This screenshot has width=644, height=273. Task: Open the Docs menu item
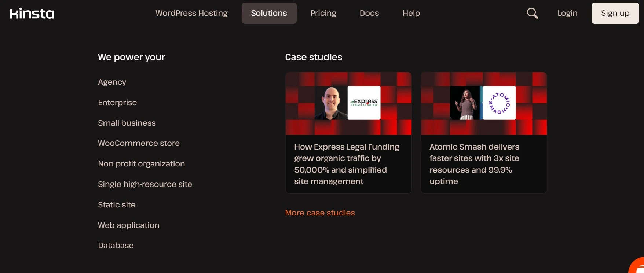click(369, 13)
